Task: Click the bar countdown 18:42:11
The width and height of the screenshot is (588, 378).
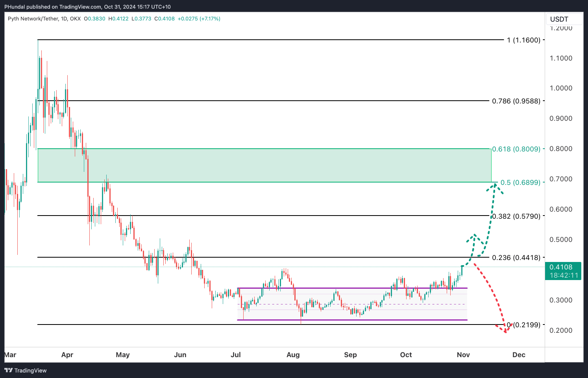Action: click(x=564, y=275)
